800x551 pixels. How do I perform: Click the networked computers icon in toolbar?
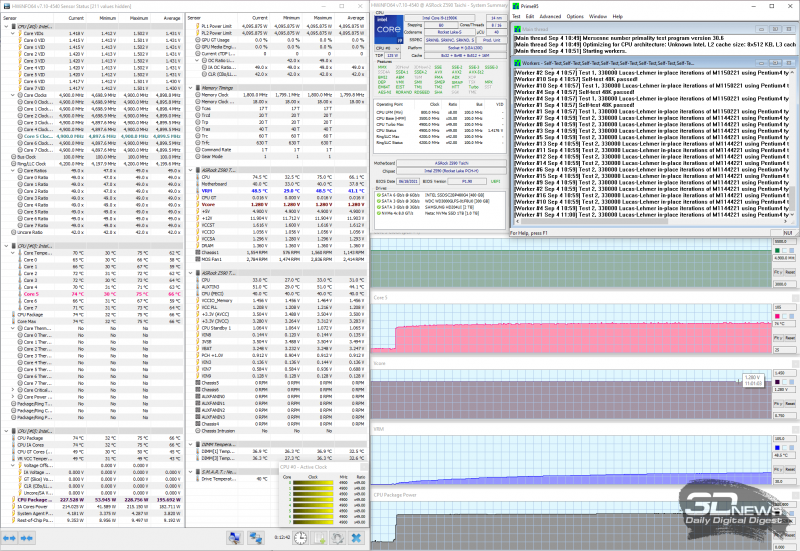point(256,538)
